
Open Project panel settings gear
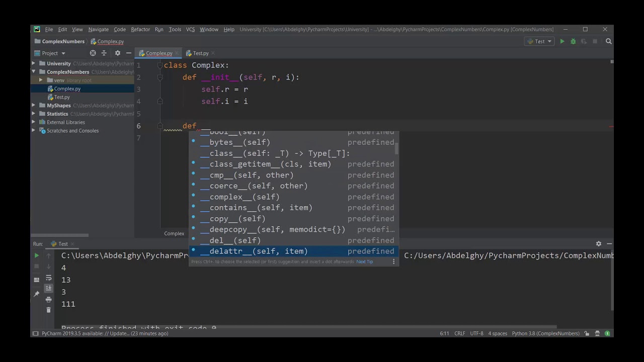118,53
